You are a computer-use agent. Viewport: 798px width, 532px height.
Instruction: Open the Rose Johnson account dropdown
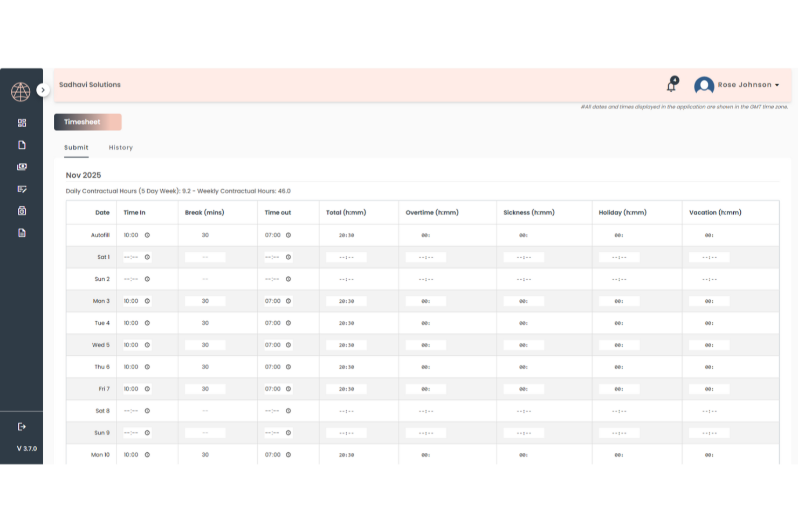pos(776,85)
